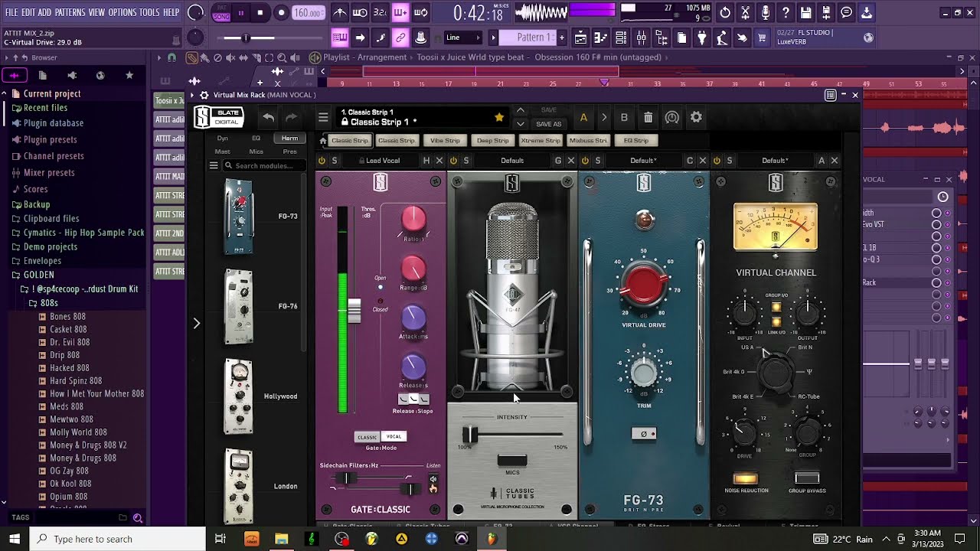The image size is (980, 551).
Task: Toggle Gate Classic module power button
Action: [x=322, y=161]
